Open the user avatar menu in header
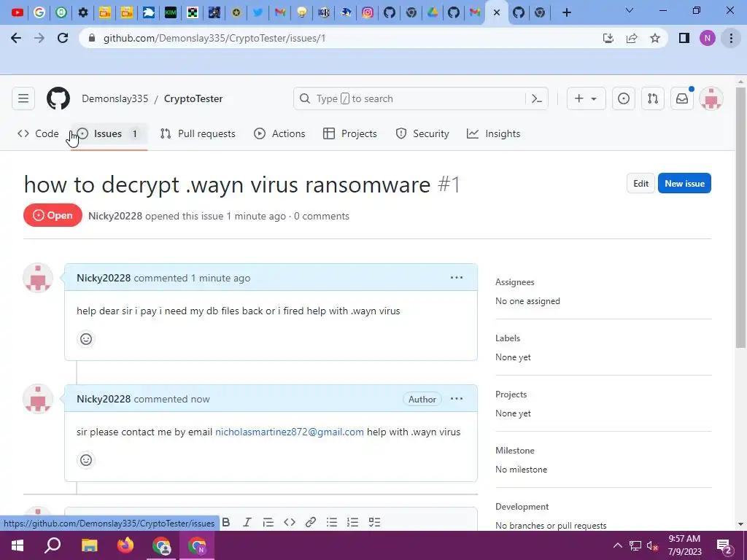 pos(711,98)
